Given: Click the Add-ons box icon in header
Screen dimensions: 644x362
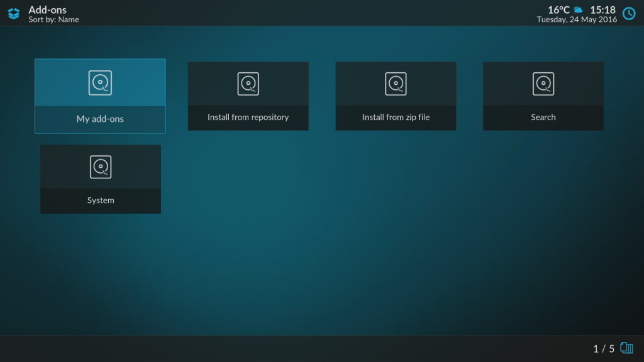Looking at the screenshot, I should coord(14,14).
